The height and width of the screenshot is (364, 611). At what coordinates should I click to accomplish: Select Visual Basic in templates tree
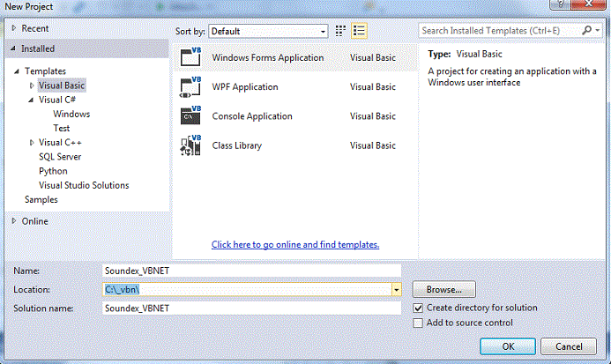(62, 85)
